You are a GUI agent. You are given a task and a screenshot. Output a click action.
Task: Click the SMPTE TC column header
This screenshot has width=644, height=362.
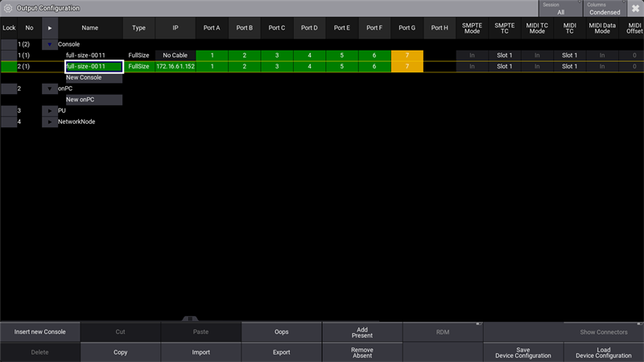point(504,28)
